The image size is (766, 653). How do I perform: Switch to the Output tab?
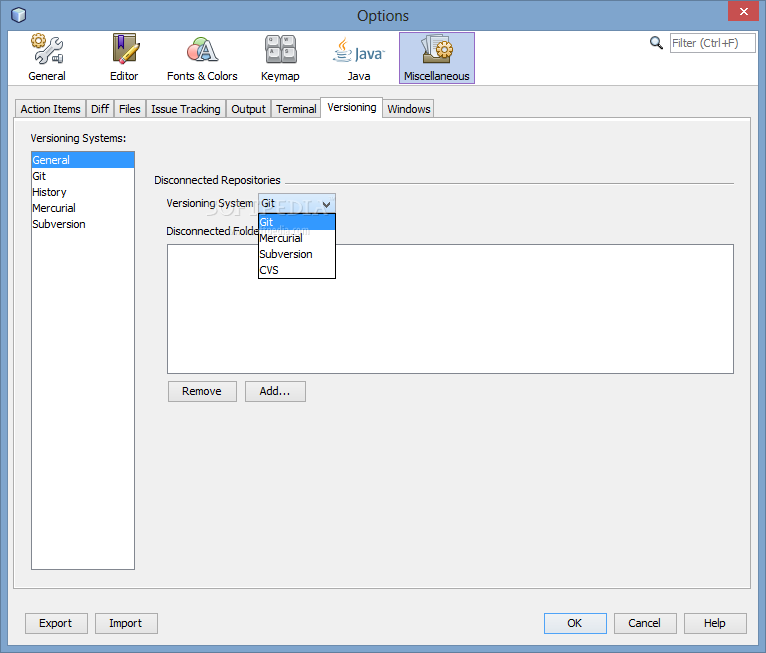coord(248,109)
